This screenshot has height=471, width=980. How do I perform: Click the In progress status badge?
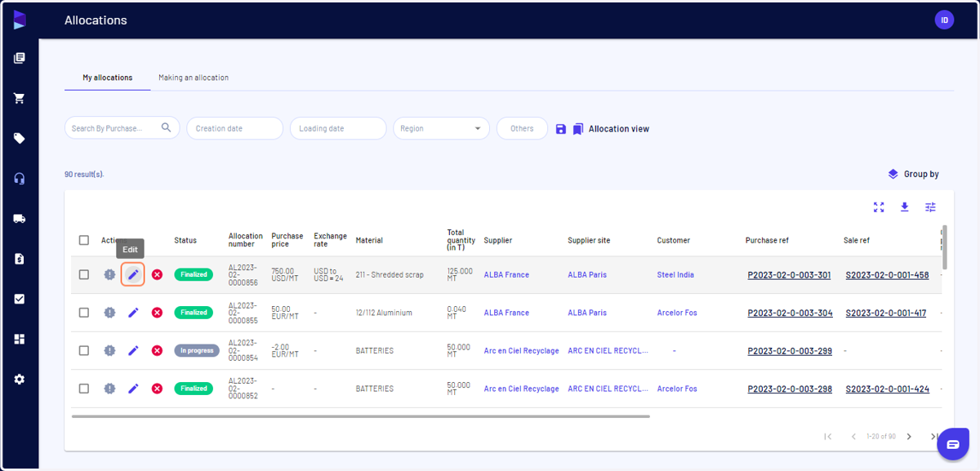(197, 350)
